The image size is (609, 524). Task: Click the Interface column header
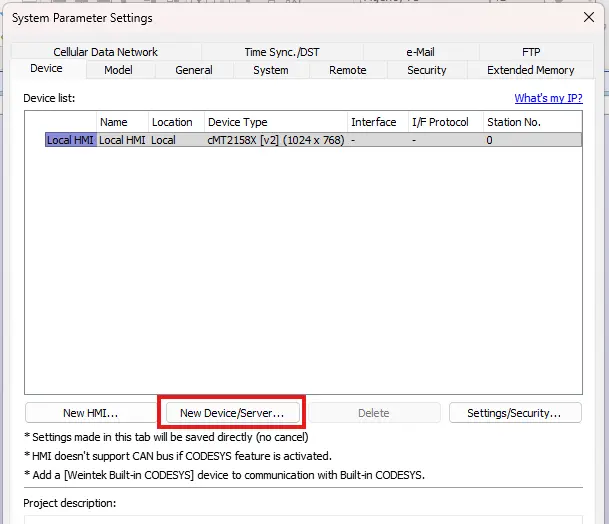[x=378, y=122]
